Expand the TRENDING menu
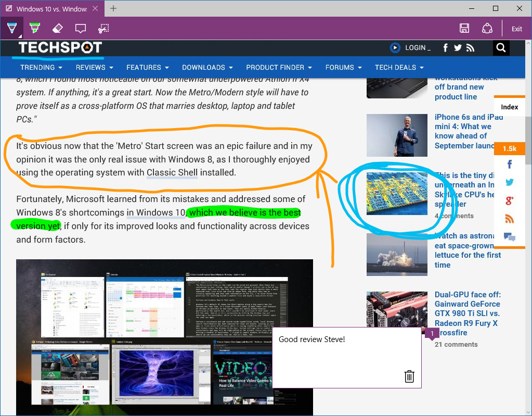 (42, 67)
